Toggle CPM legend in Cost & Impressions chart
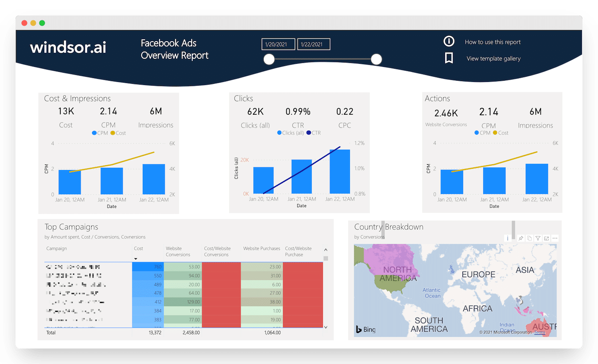Image resolution: width=598 pixels, height=364 pixels. 99,133
